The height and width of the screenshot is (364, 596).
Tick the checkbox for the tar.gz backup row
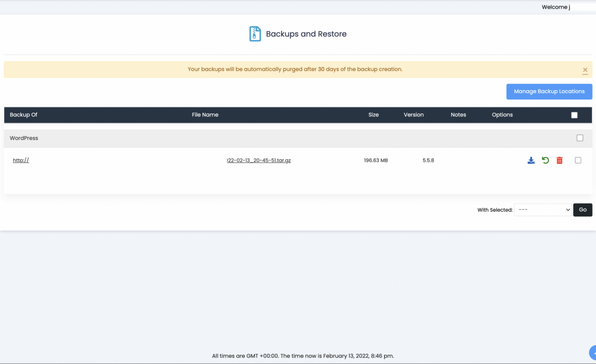point(578,160)
